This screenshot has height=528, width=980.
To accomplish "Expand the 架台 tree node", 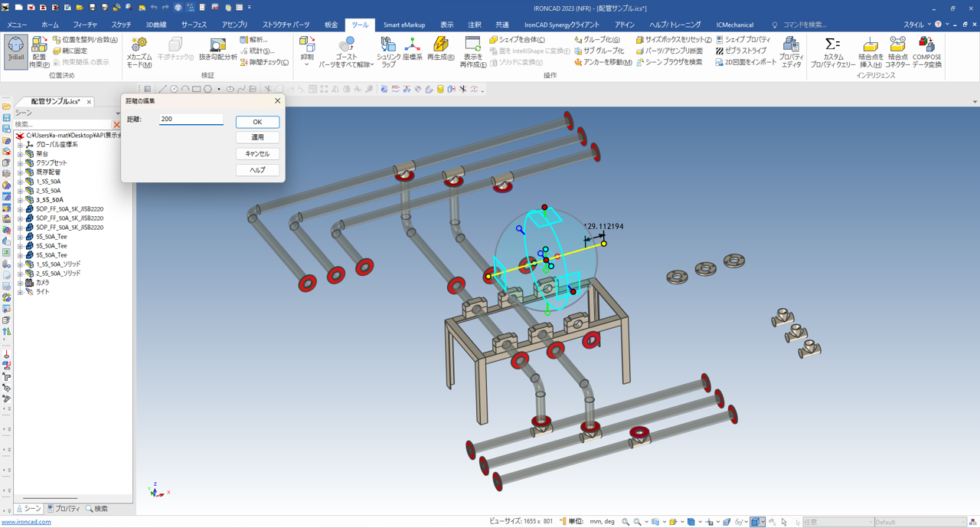I will pos(21,154).
